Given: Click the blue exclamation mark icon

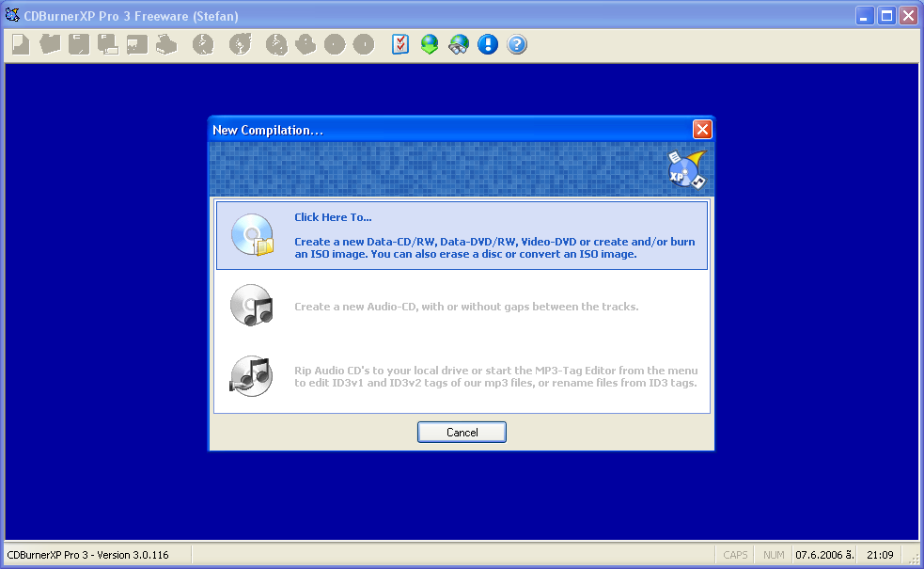Looking at the screenshot, I should [488, 44].
